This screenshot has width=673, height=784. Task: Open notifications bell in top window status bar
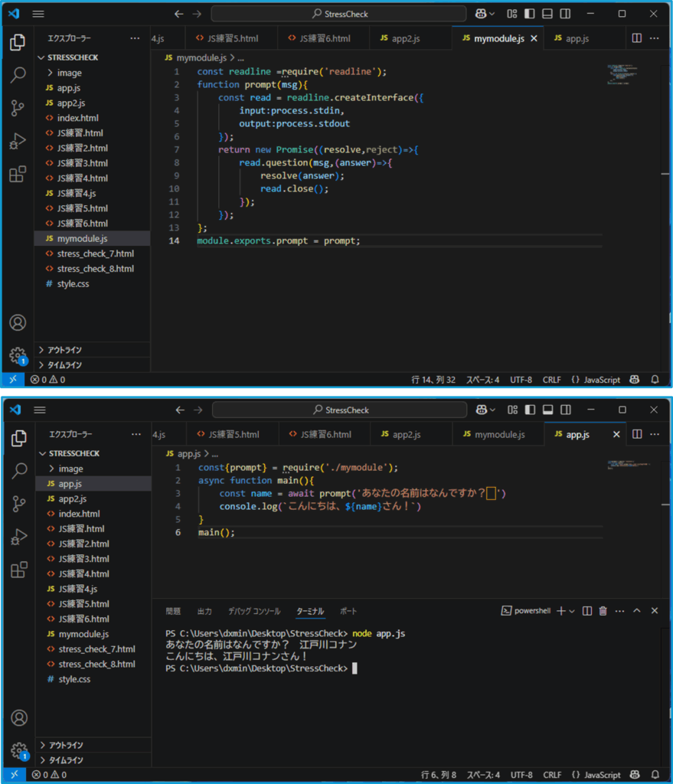(655, 380)
